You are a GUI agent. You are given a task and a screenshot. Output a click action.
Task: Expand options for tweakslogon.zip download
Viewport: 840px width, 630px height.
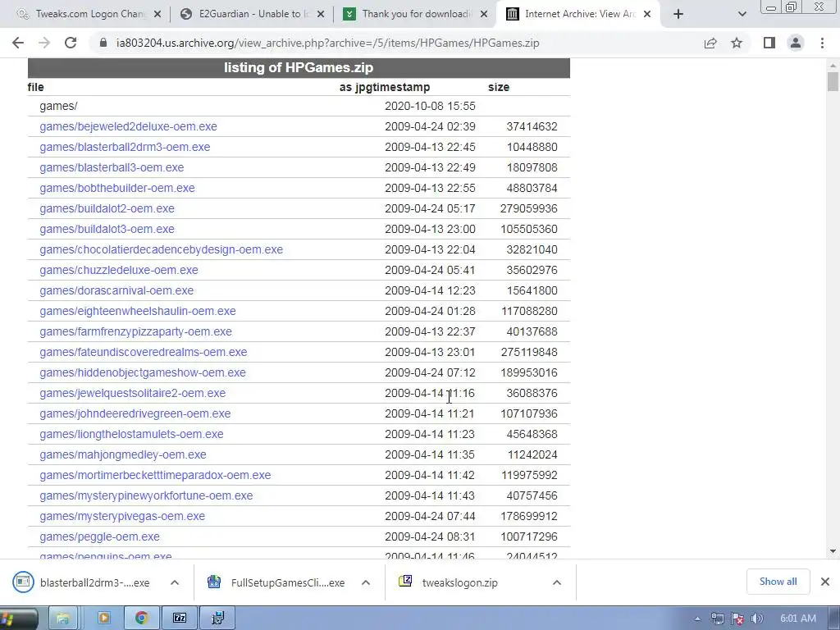pyautogui.click(x=557, y=582)
